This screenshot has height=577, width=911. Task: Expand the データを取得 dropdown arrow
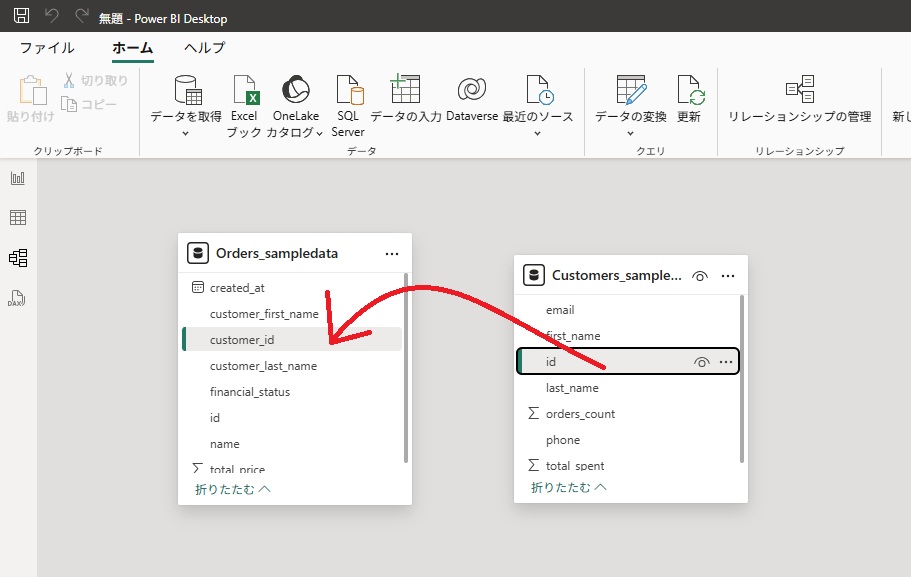(185, 133)
